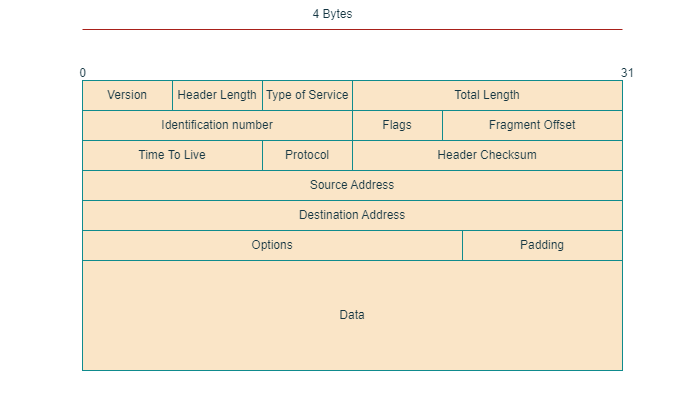Image resolution: width=700 pixels, height=401 pixels.
Task: Click the Type of Service cell
Action: coord(307,95)
